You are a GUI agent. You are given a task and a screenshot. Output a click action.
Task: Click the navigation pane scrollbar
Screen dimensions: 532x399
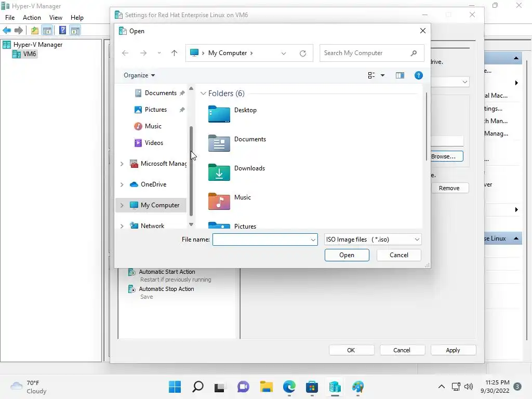(x=191, y=171)
